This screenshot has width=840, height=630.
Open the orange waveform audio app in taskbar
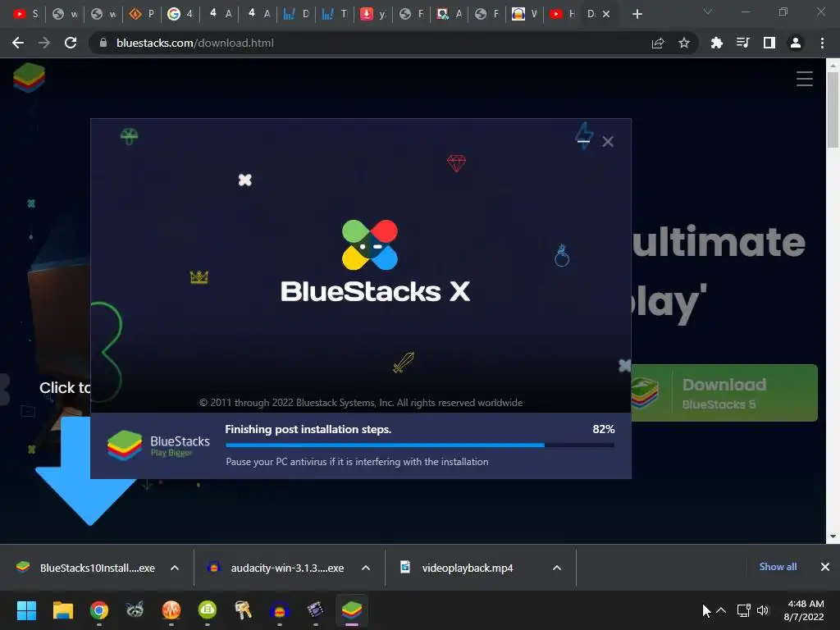tap(171, 609)
